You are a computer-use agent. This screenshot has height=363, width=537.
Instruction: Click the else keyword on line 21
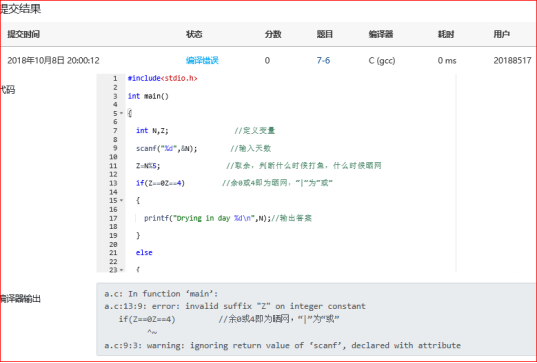click(x=144, y=253)
